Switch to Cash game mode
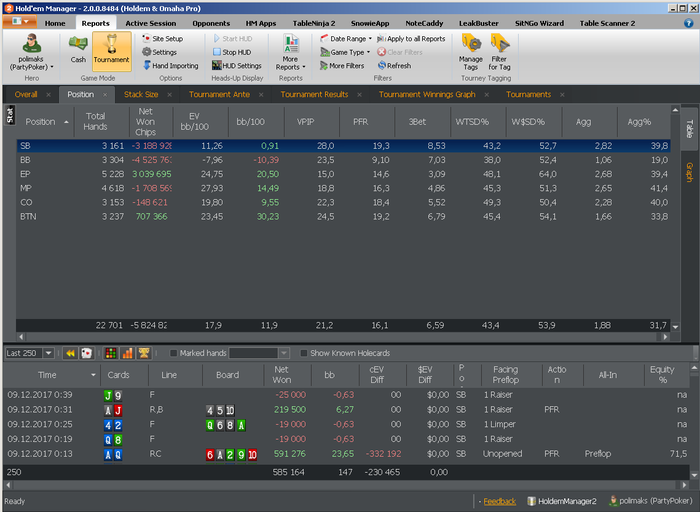Screen dimensions: 700x512 (78, 49)
